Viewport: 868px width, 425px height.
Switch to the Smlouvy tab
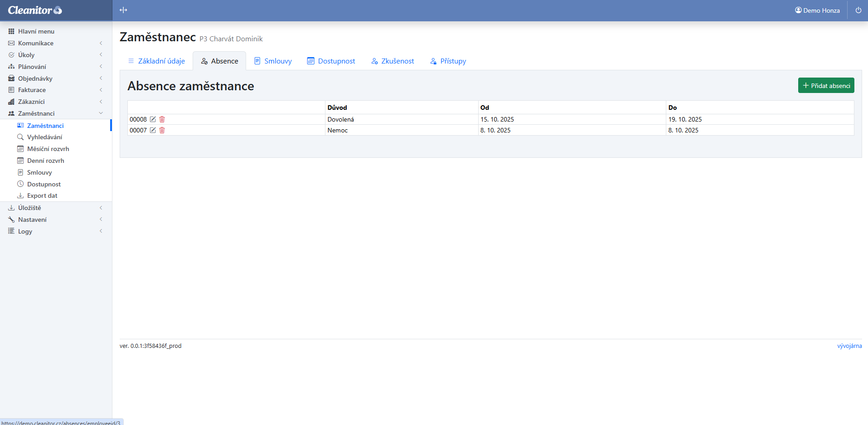273,61
